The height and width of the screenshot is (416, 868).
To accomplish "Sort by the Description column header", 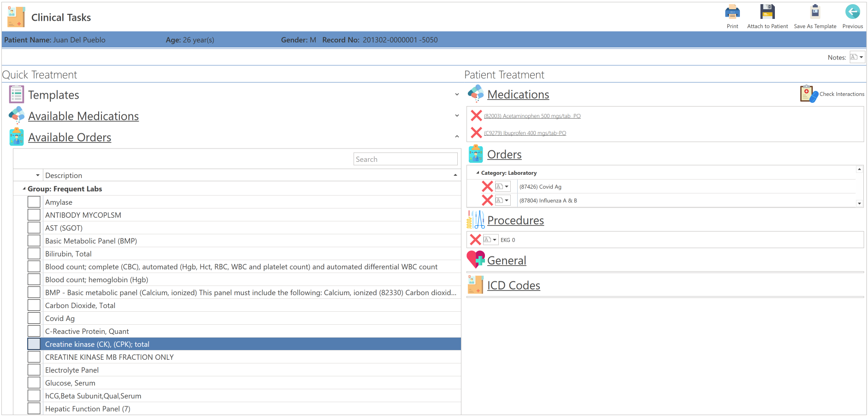I will click(x=252, y=175).
